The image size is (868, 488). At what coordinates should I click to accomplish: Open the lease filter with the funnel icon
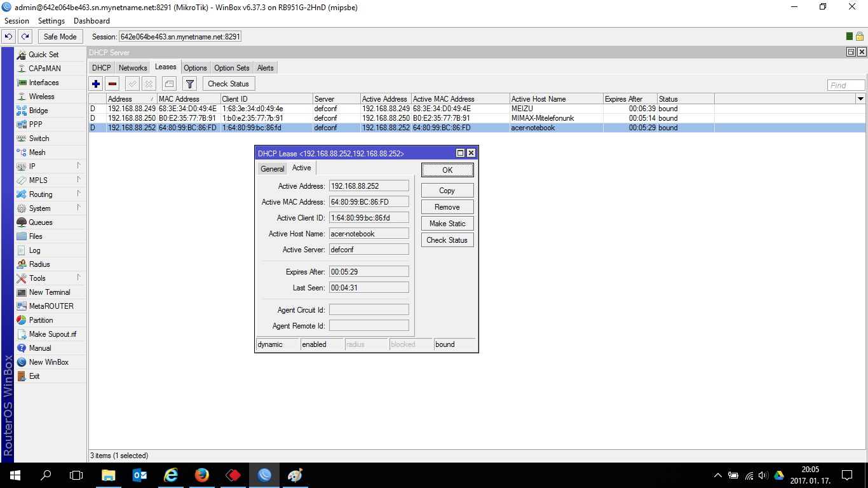189,83
